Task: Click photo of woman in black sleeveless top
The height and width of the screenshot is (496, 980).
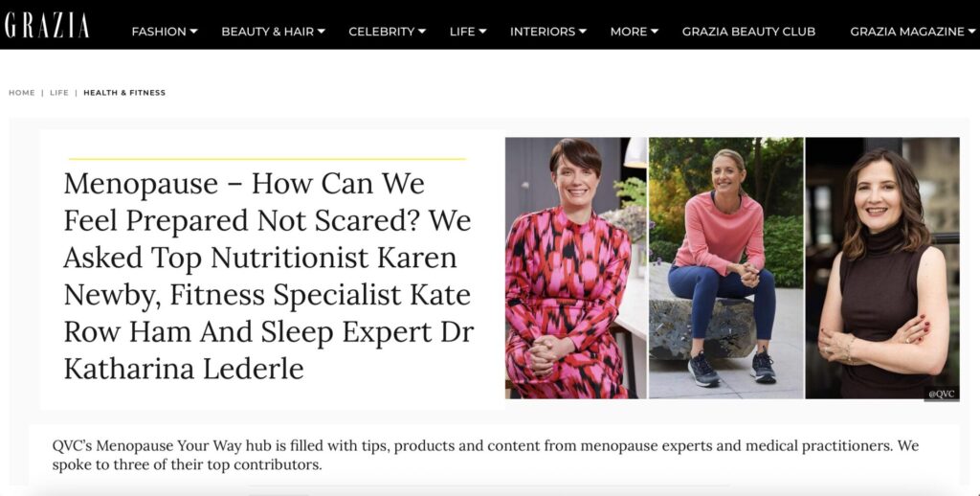Action: tap(881, 267)
